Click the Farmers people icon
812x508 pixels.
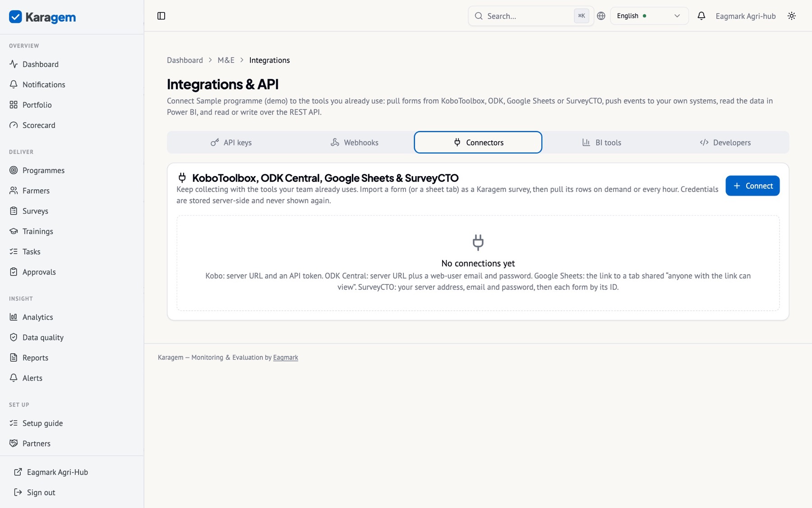14,191
